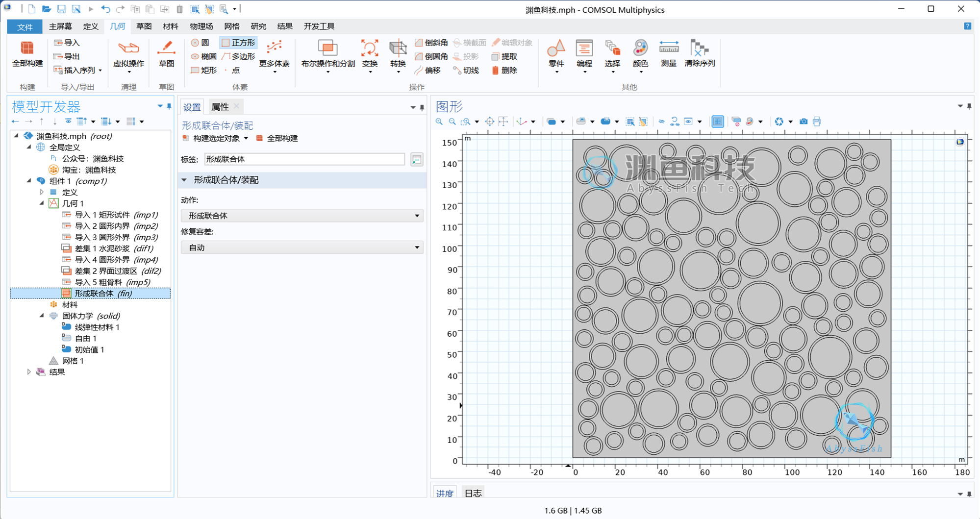Click the 清除序列 clear sequence icon
The image size is (980, 519).
click(700, 54)
